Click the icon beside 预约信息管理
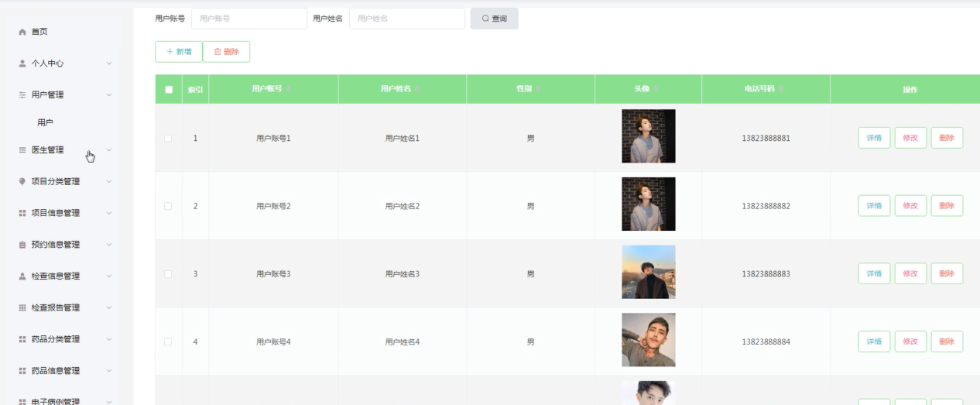This screenshot has width=980, height=405. (x=22, y=245)
